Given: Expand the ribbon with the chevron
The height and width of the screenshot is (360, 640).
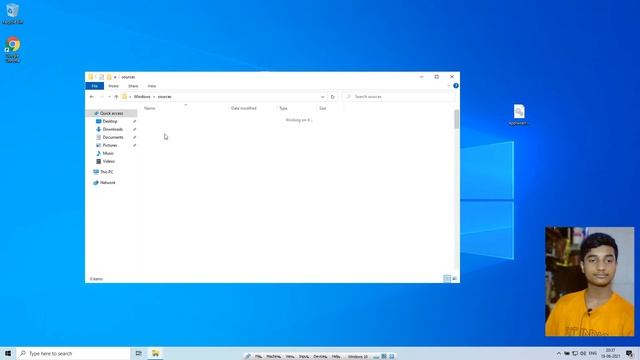Looking at the screenshot, I should pyautogui.click(x=449, y=86).
